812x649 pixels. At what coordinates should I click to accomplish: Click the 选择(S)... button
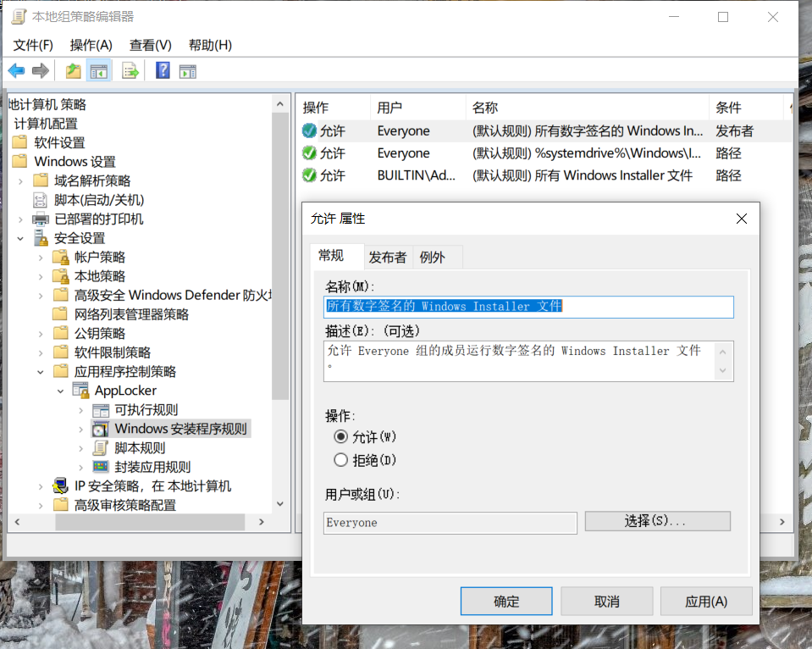pos(657,521)
